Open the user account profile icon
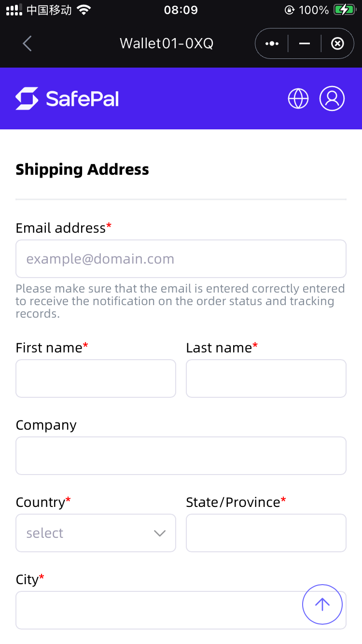Image resolution: width=362 pixels, height=644 pixels. coord(332,98)
